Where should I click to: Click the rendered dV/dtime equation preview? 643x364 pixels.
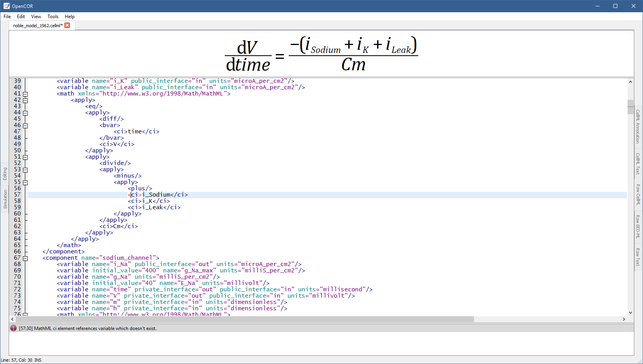click(x=321, y=54)
